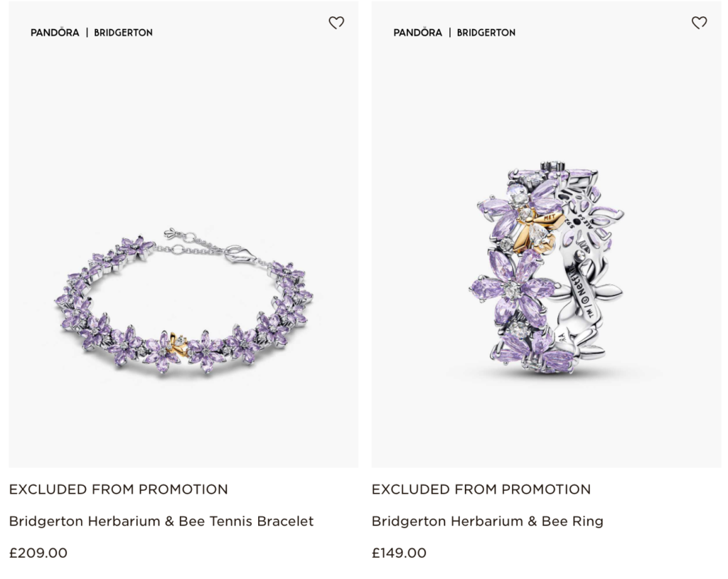Open Bridgerton Herbarium & Bee Tennis Bracelet link

(161, 521)
